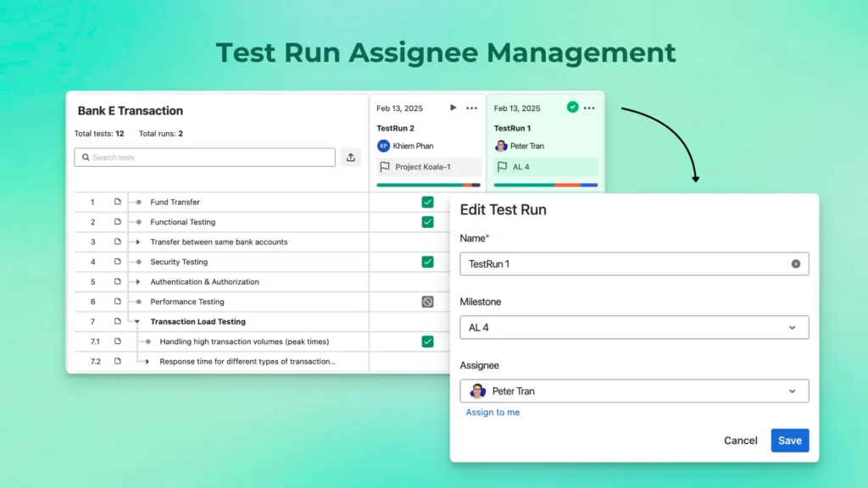Click the Name input containing TestRun 1
Screen dimensions: 868x488
pos(634,264)
